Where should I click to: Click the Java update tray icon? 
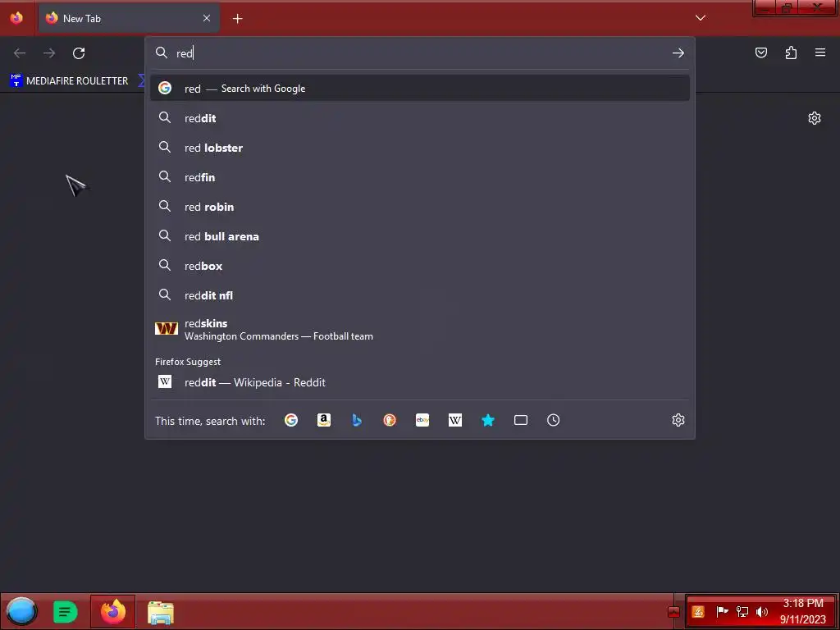[698, 611]
